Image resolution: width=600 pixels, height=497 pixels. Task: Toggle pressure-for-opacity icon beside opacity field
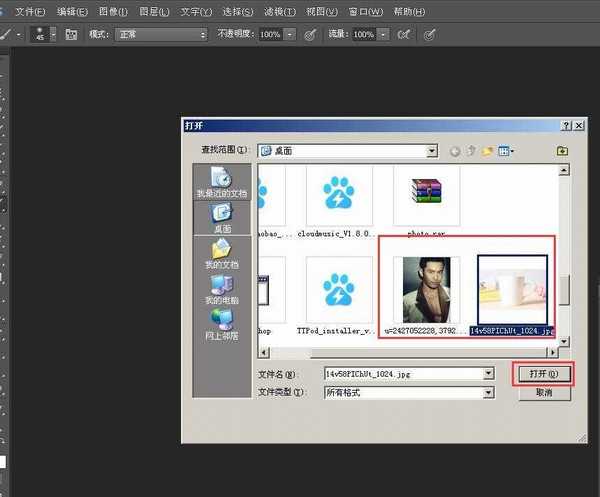coord(310,34)
